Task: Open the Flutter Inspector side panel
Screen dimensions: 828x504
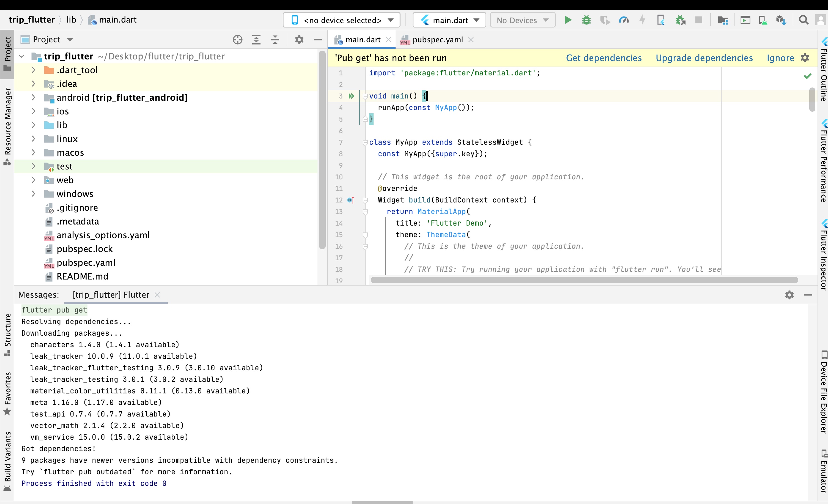Action: (823, 255)
